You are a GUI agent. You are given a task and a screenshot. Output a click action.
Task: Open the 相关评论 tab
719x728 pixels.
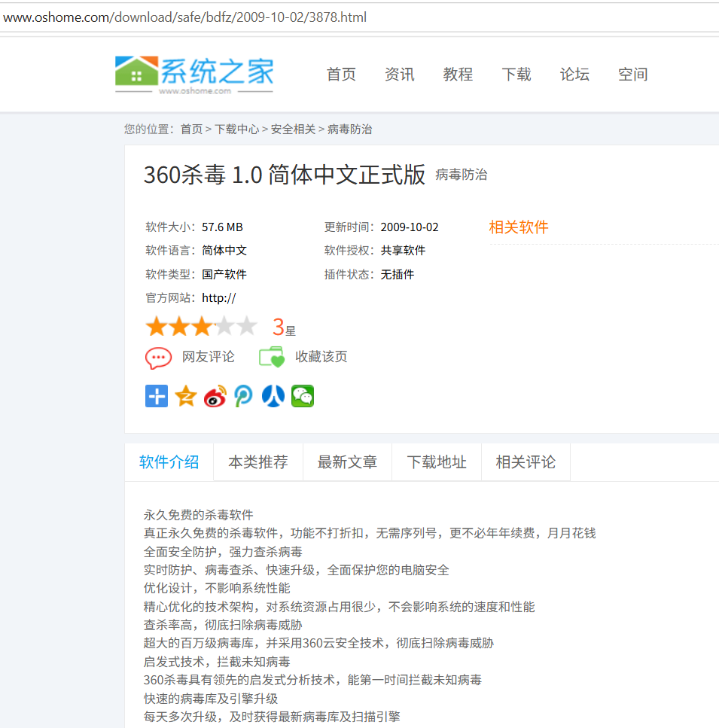pos(526,462)
